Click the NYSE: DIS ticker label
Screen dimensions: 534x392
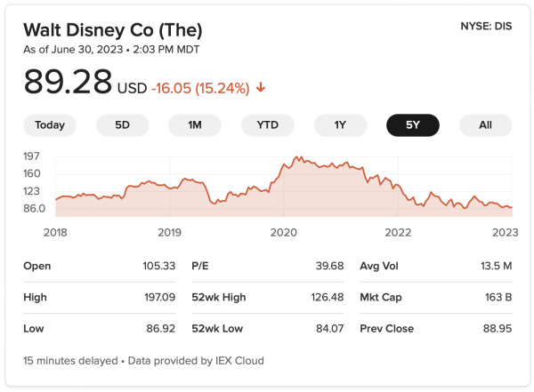[x=485, y=27]
